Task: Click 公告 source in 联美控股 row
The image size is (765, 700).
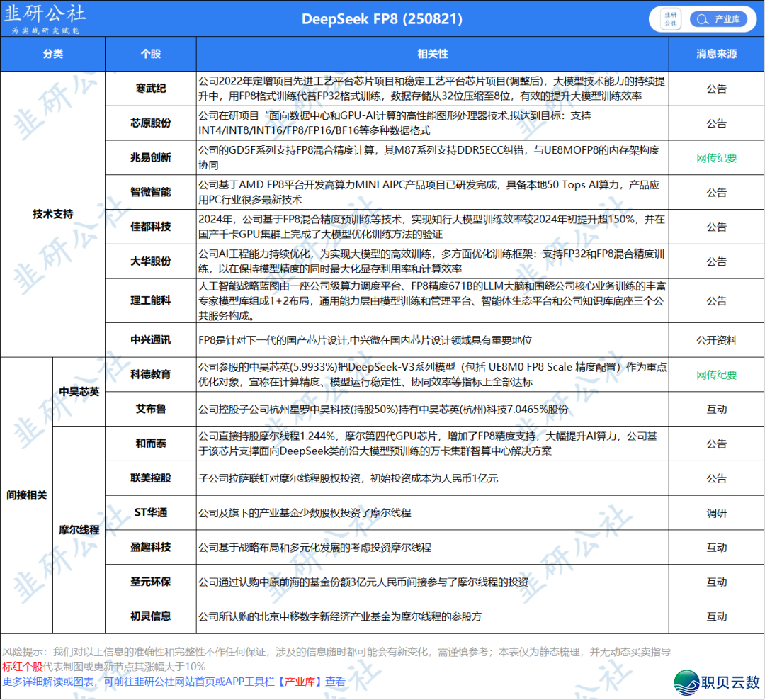Action: click(x=716, y=478)
